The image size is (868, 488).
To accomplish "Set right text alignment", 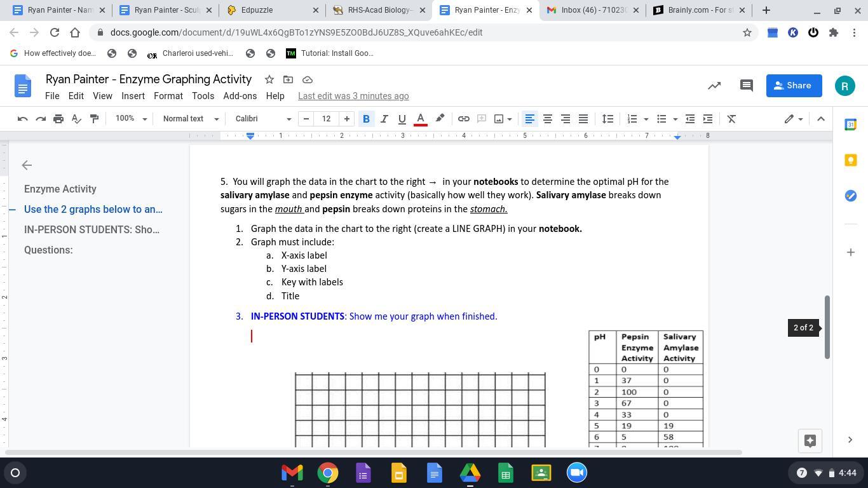I will [x=565, y=119].
